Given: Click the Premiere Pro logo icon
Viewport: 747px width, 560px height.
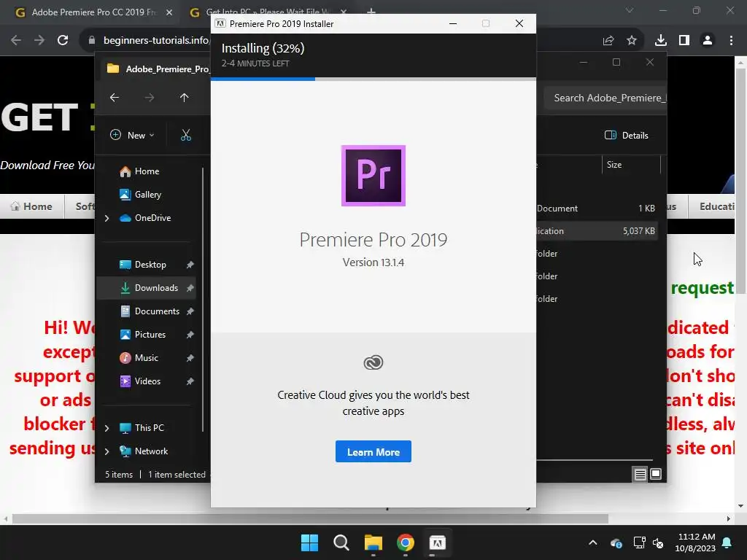Looking at the screenshot, I should click(373, 176).
